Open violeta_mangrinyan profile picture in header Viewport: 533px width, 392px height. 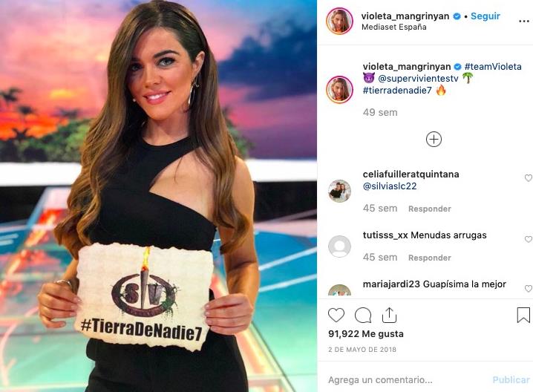339,21
